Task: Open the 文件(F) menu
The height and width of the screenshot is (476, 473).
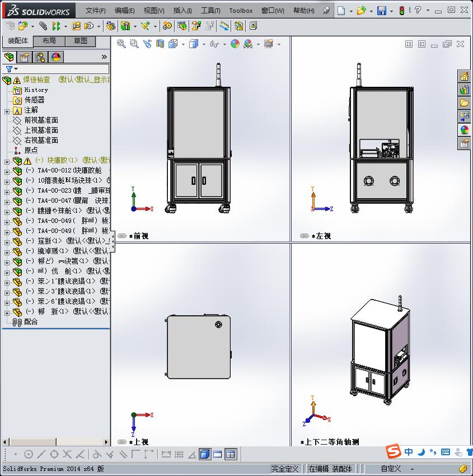Action: (x=95, y=11)
